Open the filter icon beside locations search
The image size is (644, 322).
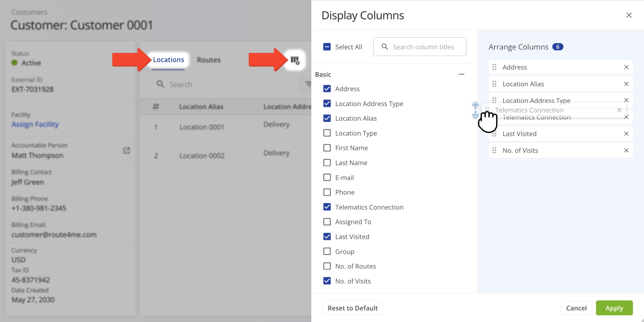(308, 84)
